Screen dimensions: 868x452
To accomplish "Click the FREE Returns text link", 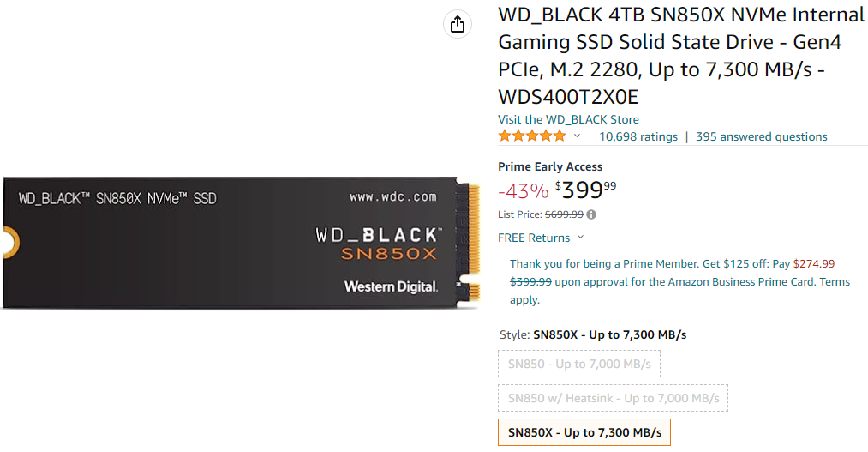I will click(534, 238).
